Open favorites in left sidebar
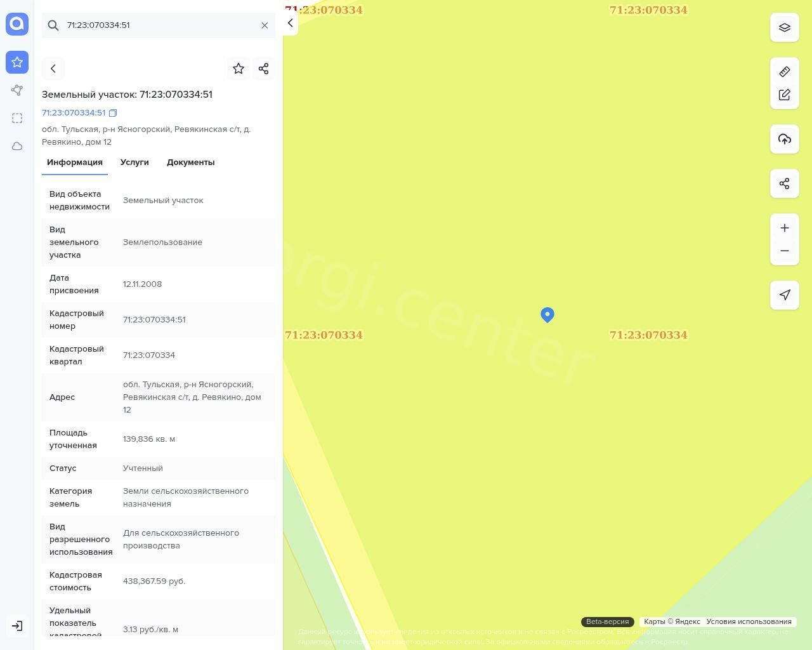This screenshot has width=812, height=650. tap(17, 62)
